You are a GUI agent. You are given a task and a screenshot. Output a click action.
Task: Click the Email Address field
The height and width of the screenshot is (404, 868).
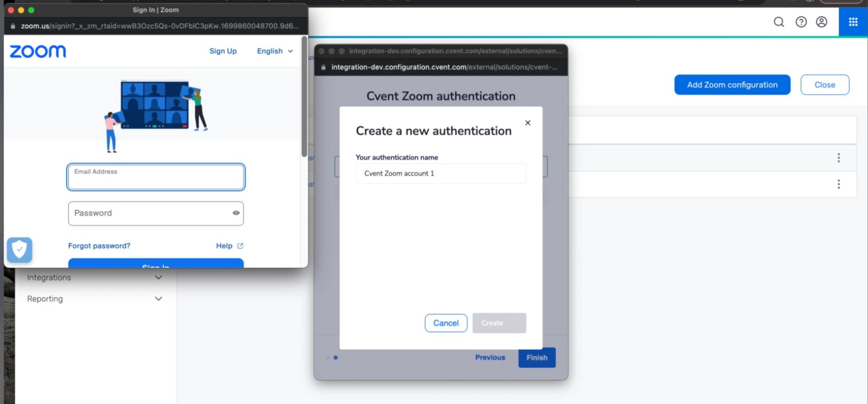pos(156,177)
